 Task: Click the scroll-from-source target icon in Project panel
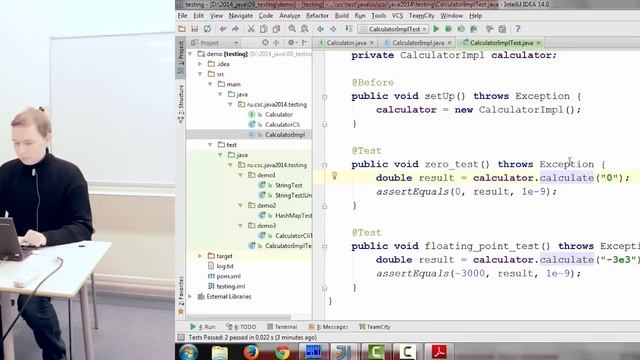(x=265, y=42)
